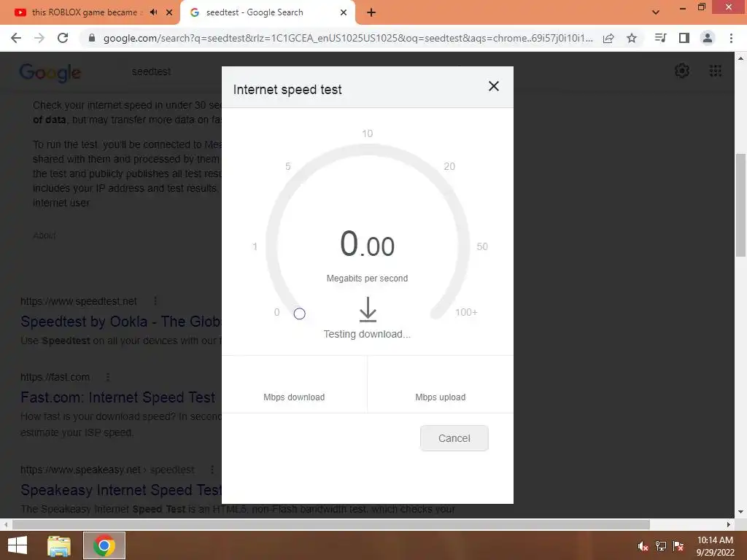
Task: Toggle the muted volume tray icon
Action: coord(643,546)
